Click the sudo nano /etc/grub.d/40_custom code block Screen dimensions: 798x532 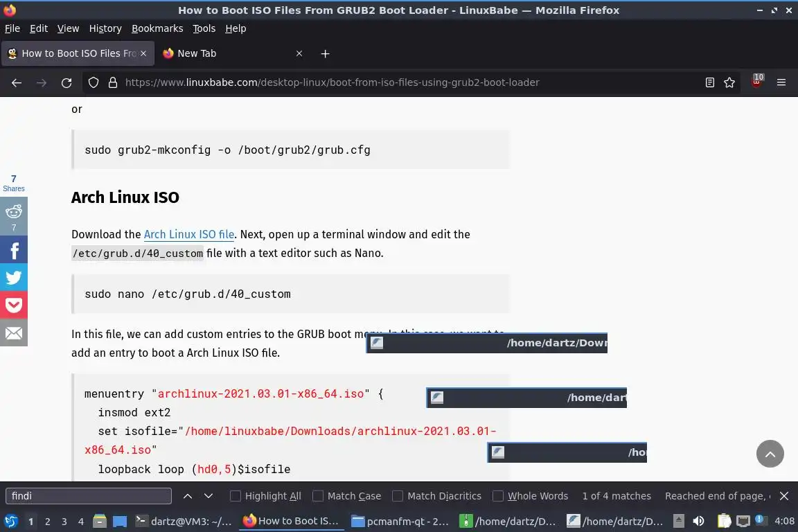pyautogui.click(x=290, y=294)
